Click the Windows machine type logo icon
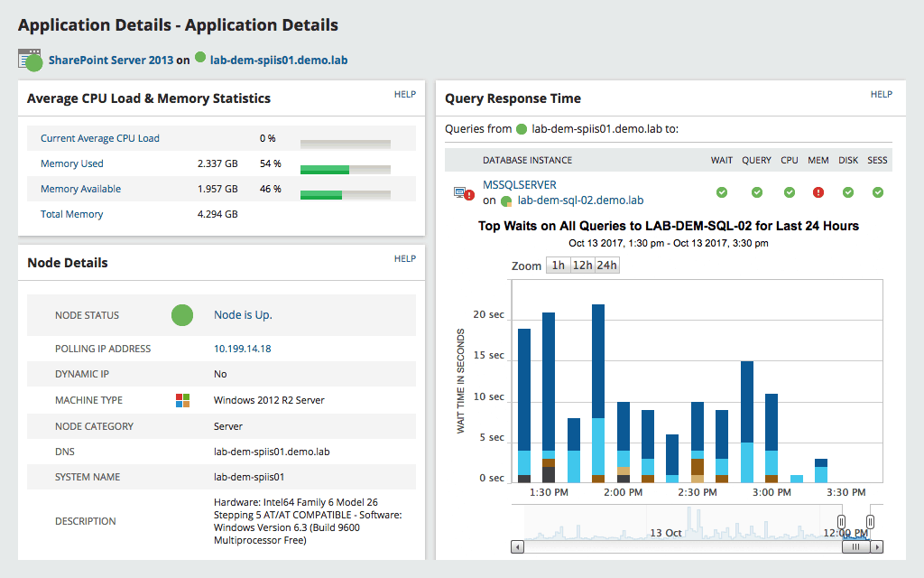Screen dimensions: 924x578 pos(182,400)
